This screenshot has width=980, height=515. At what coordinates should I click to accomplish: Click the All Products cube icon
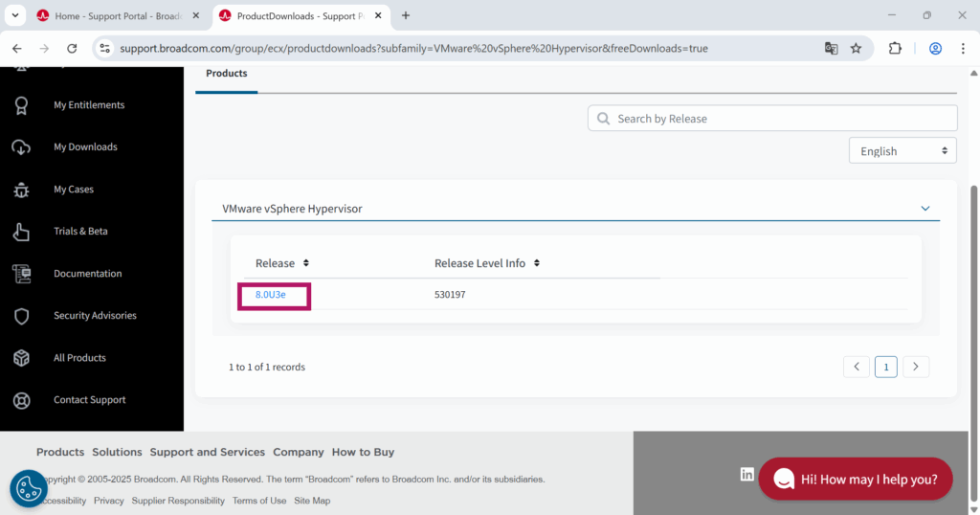(21, 358)
